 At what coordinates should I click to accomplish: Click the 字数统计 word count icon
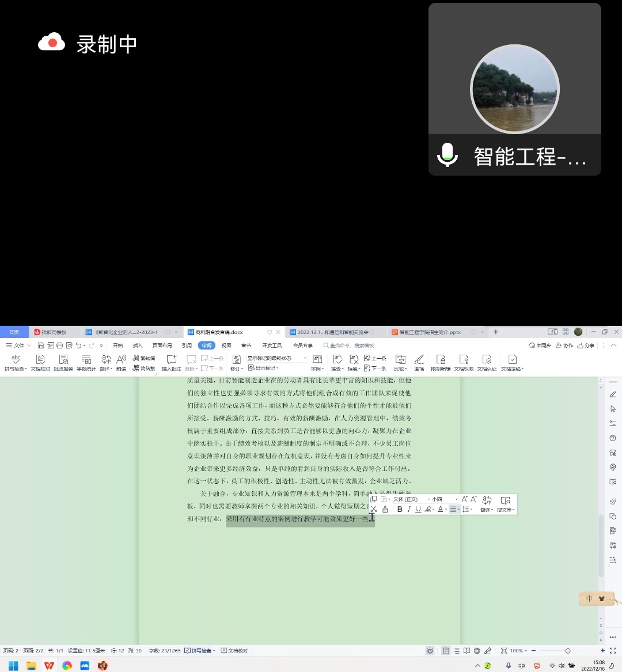86,362
